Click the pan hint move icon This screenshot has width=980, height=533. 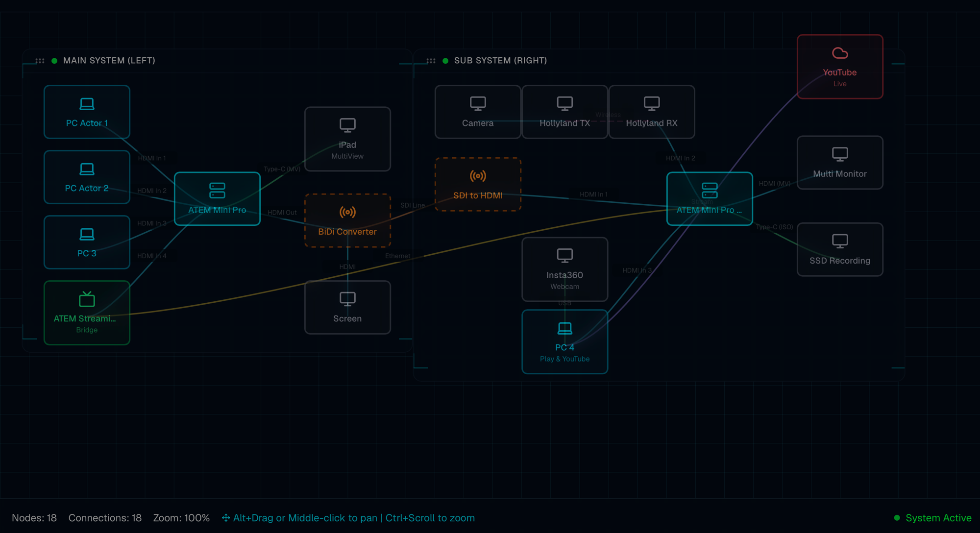click(226, 518)
